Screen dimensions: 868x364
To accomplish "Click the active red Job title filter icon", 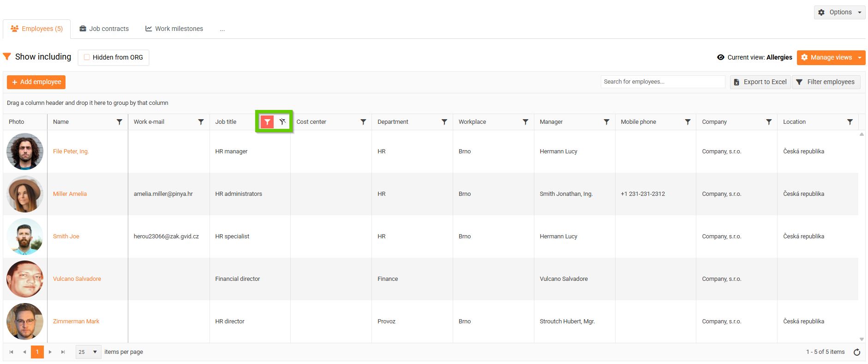I will [267, 122].
